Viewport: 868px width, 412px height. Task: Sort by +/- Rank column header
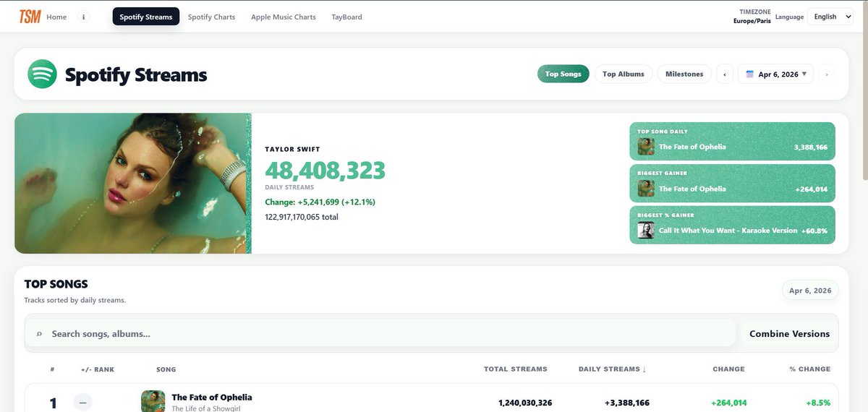coord(98,369)
